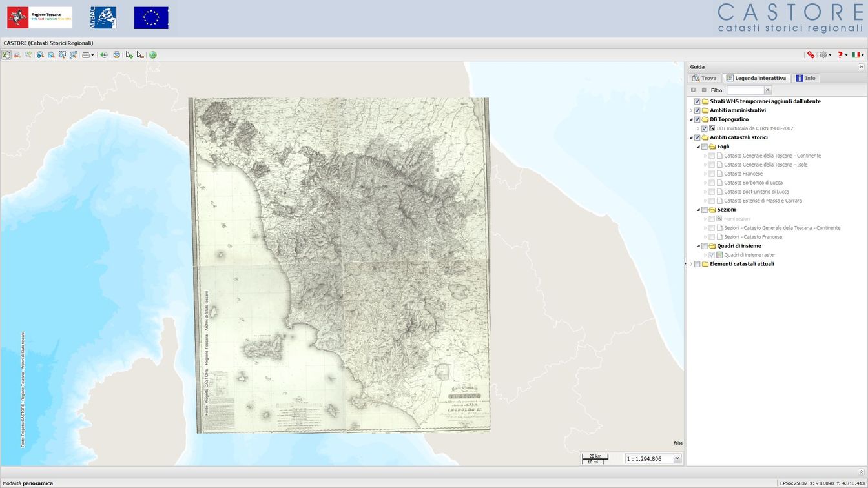This screenshot has height=488, width=868.
Task: Expand the bottom status panel arrow
Action: 861,472
